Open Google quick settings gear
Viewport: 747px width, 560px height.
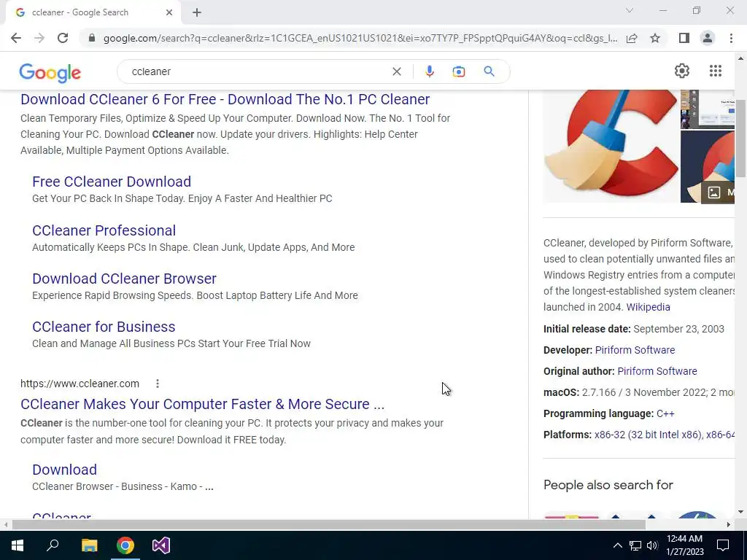pyautogui.click(x=682, y=71)
